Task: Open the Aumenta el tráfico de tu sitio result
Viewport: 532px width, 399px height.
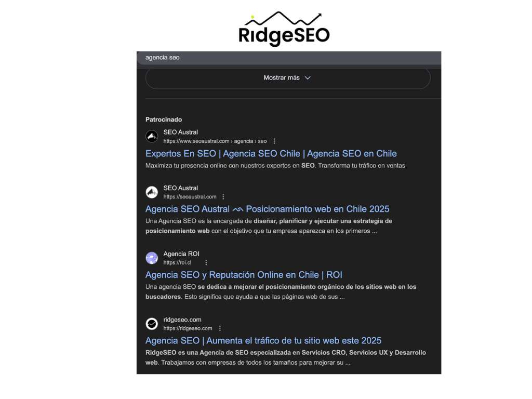Action: pos(263,340)
